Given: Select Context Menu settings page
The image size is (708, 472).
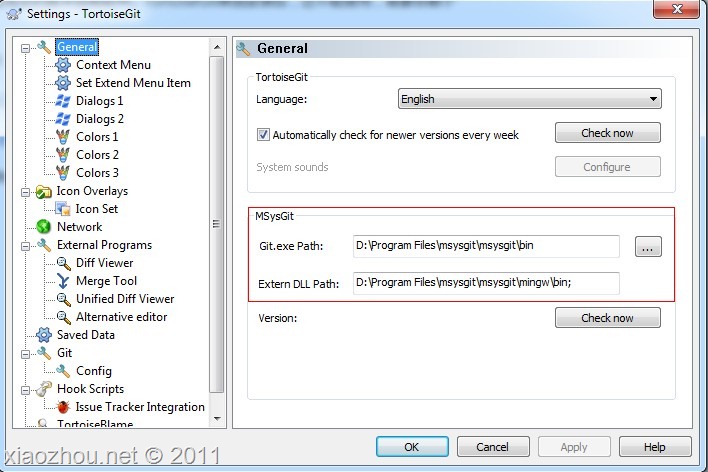Looking at the screenshot, I should point(113,65).
